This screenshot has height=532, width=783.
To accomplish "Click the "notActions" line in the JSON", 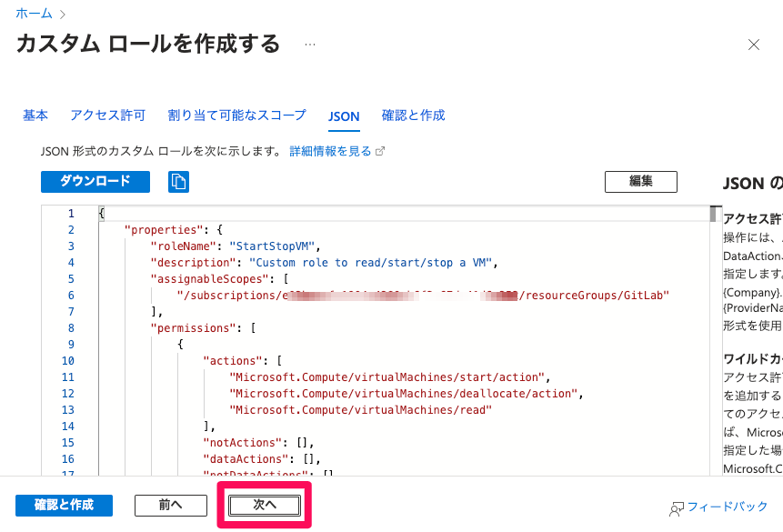I will click(258, 443).
